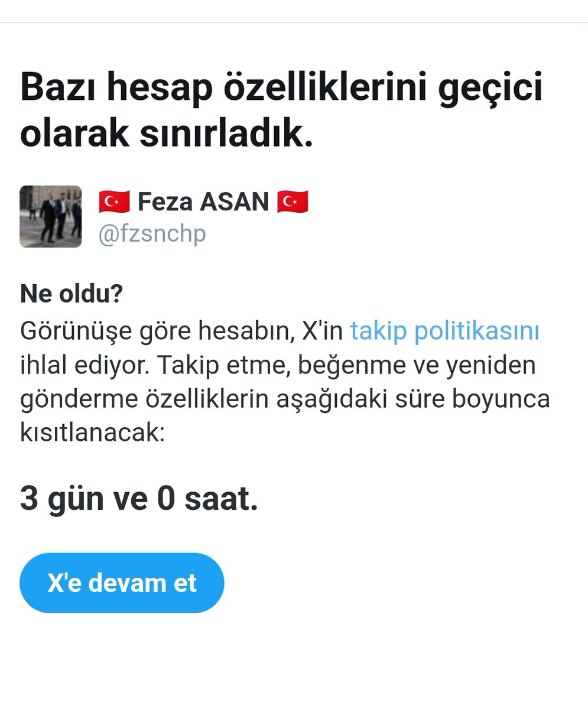Click the "X'e devam et" button
The image size is (588, 709).
(122, 583)
